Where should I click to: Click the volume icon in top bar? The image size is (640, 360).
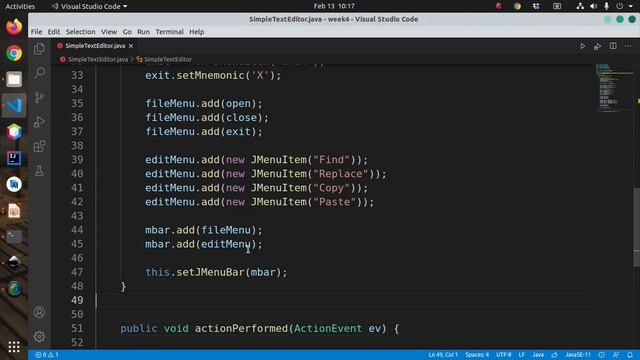(x=593, y=6)
